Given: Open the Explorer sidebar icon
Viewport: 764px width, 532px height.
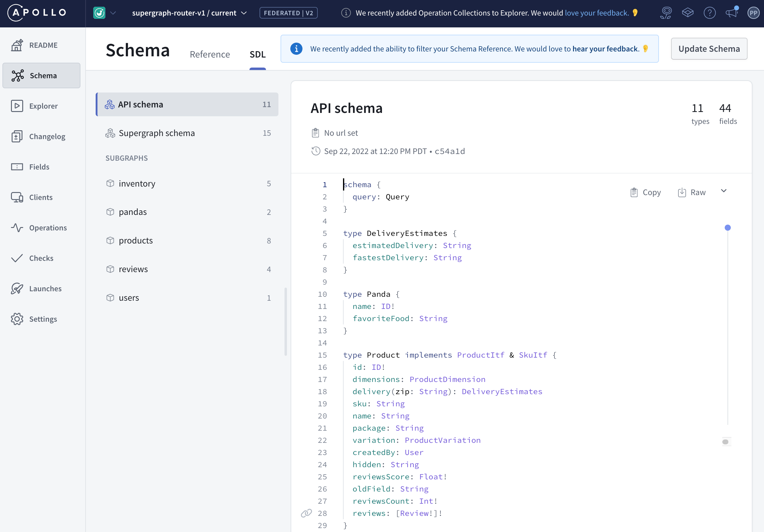Looking at the screenshot, I should point(17,106).
